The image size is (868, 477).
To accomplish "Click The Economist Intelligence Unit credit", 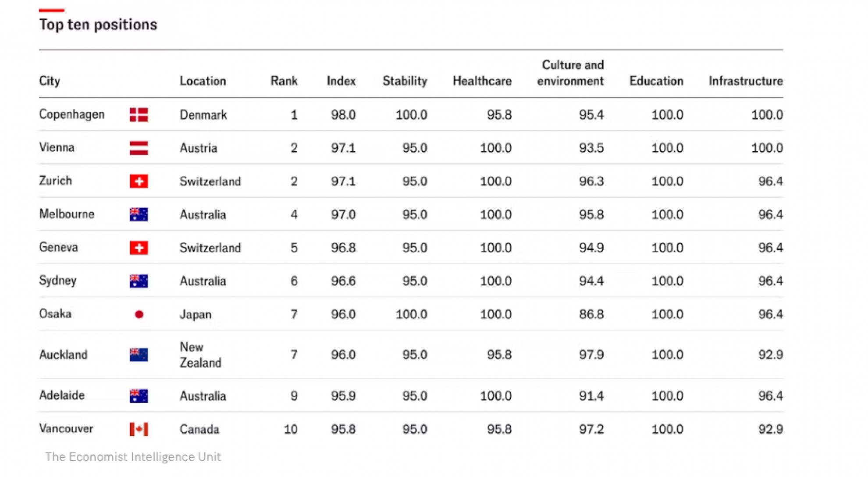I will pos(133,457).
